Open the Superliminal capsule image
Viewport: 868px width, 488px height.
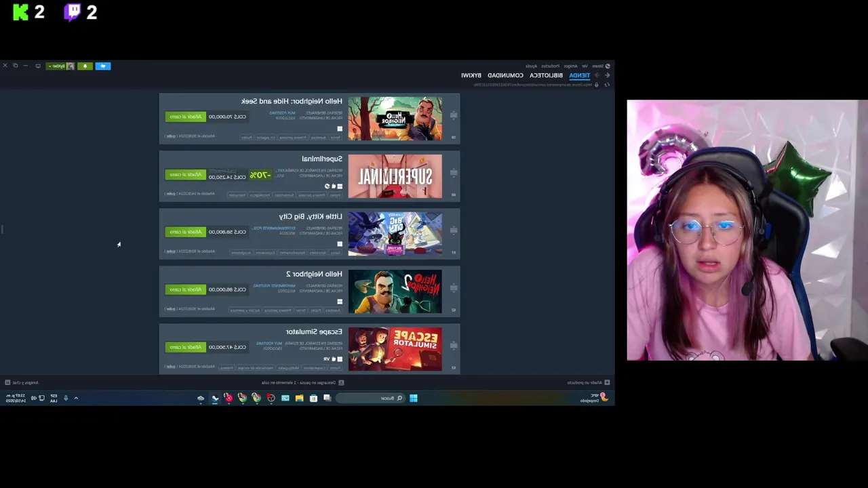click(x=395, y=176)
